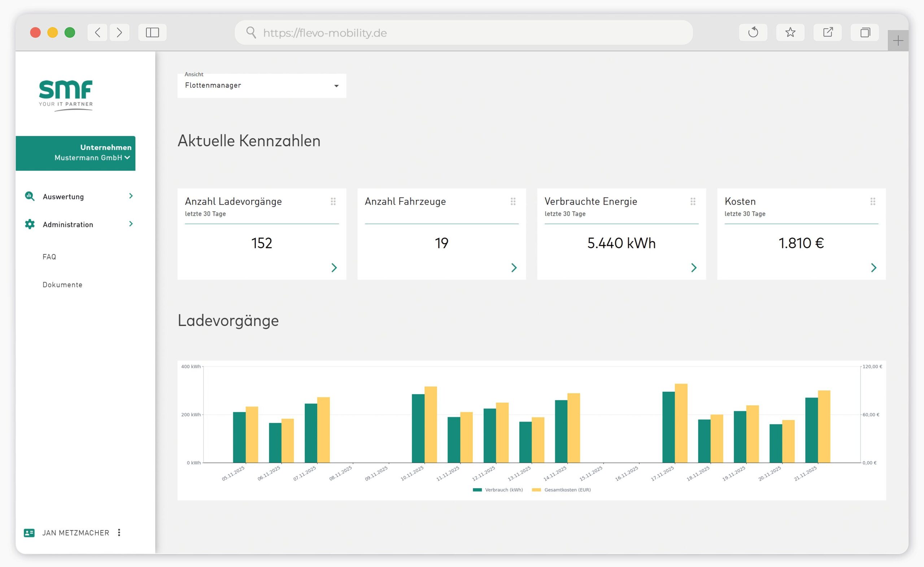Image resolution: width=924 pixels, height=567 pixels.
Task: Open details of the Verbrauchte Energie card
Action: (694, 268)
